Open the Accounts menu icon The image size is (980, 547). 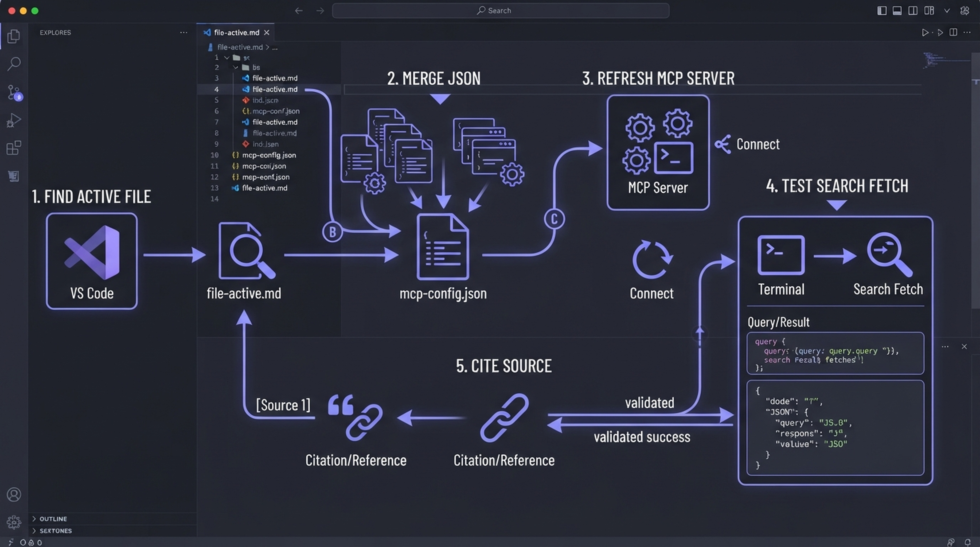click(14, 494)
